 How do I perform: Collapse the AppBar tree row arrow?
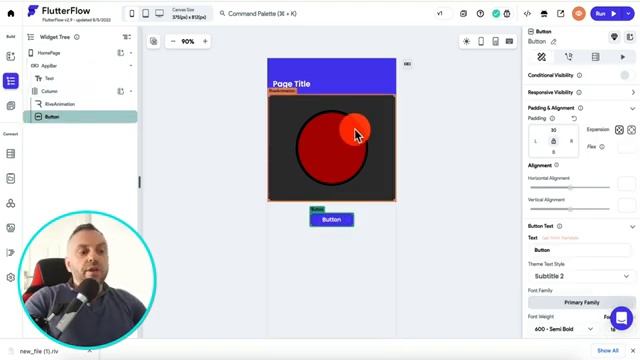coord(131,66)
